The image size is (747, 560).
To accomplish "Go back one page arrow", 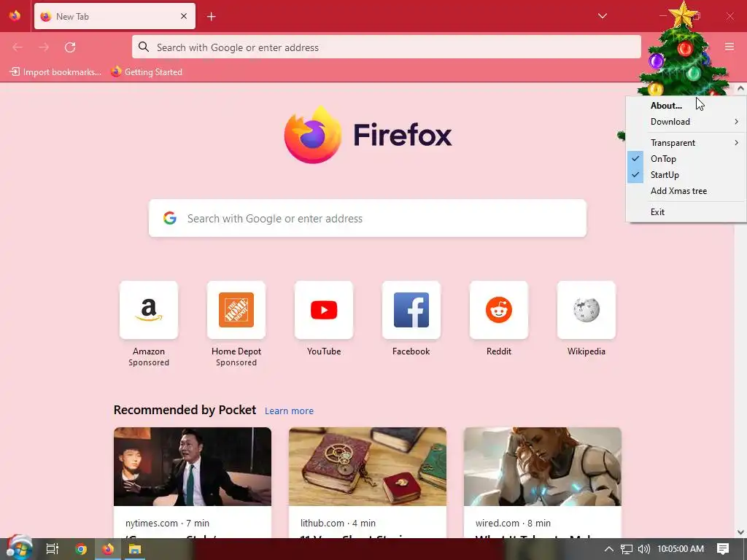I will click(x=18, y=47).
